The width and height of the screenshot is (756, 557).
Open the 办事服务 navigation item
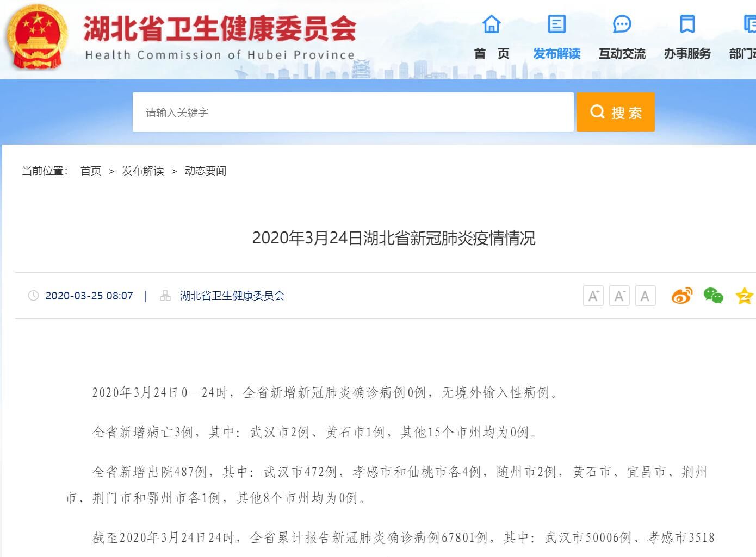687,54
